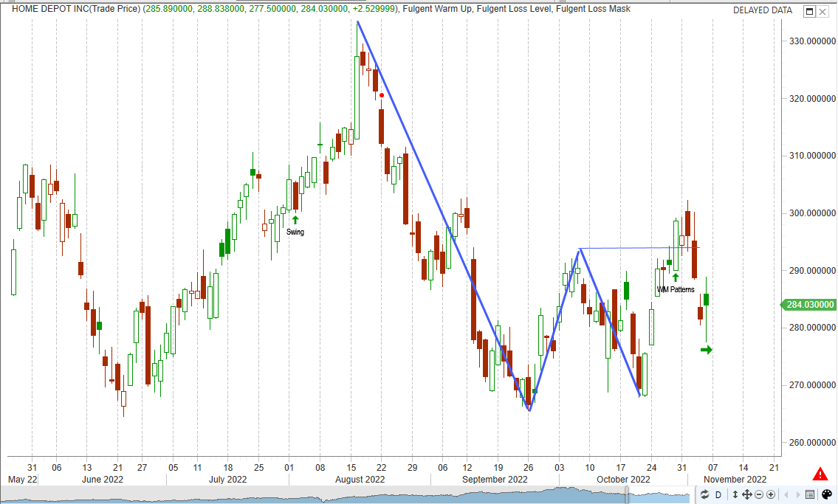Image resolution: width=838 pixels, height=504 pixels.
Task: Click the November 2022 axis label
Action: tap(735, 480)
